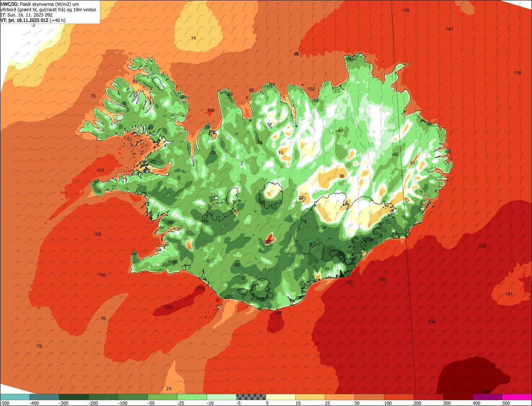Click the legend swatch between -25 and -10
This screenshot has width=532, height=406.
click(x=192, y=396)
